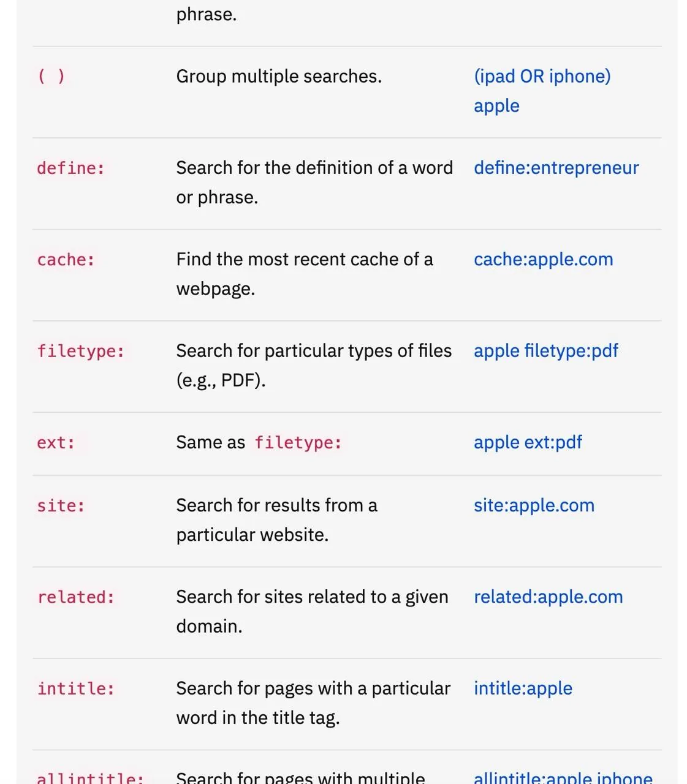
Task: Select the define: operator code
Action: pyautogui.click(x=71, y=168)
